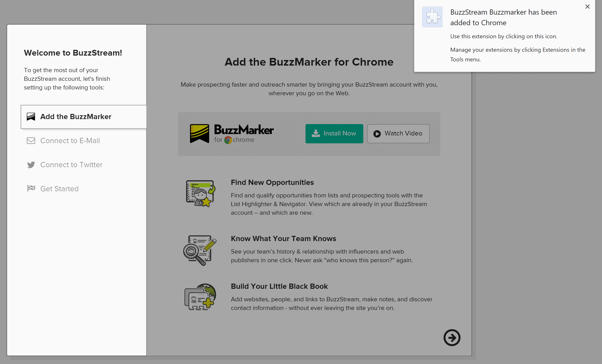Select Add the BuzzMarker step
Screen dimensions: 602x364
84,117
